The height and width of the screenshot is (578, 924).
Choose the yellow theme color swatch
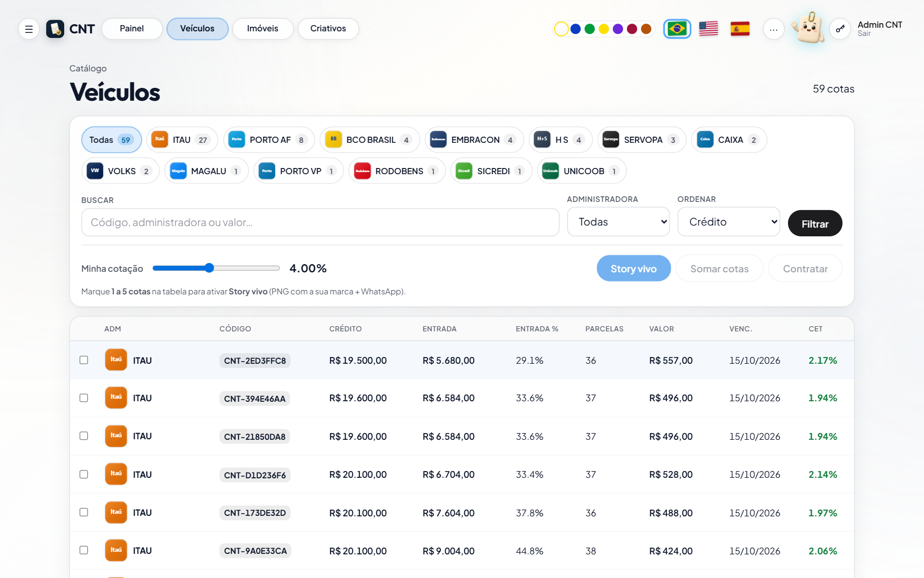(604, 29)
